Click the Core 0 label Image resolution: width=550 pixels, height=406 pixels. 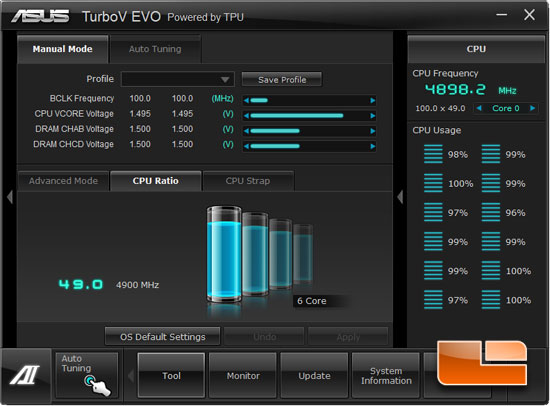coord(505,108)
